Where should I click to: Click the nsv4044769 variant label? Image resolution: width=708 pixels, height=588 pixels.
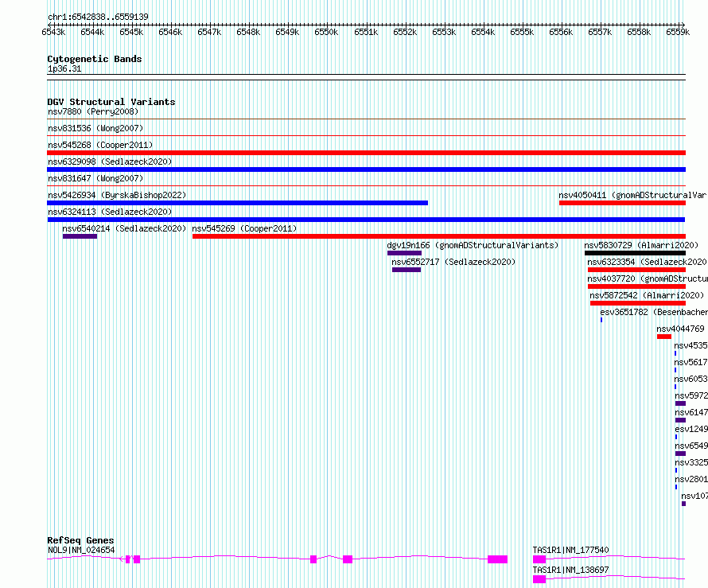click(680, 329)
